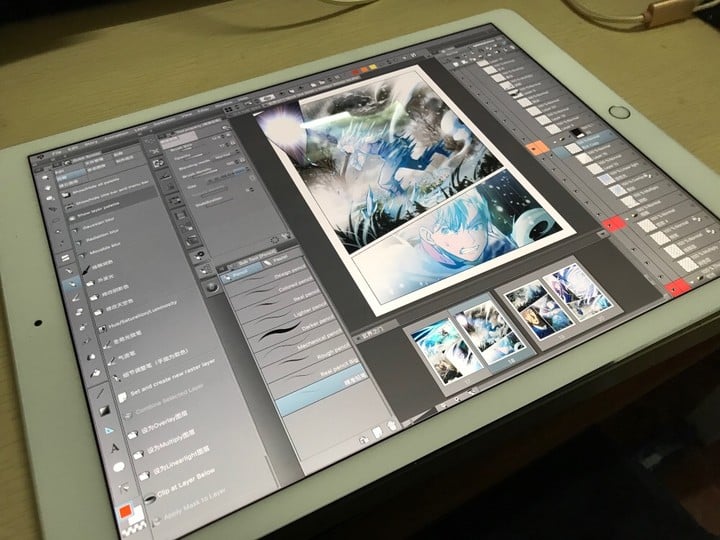This screenshot has height=540, width=720.
Task: Switch to the Pencil sub tool tab
Action: tap(241, 274)
